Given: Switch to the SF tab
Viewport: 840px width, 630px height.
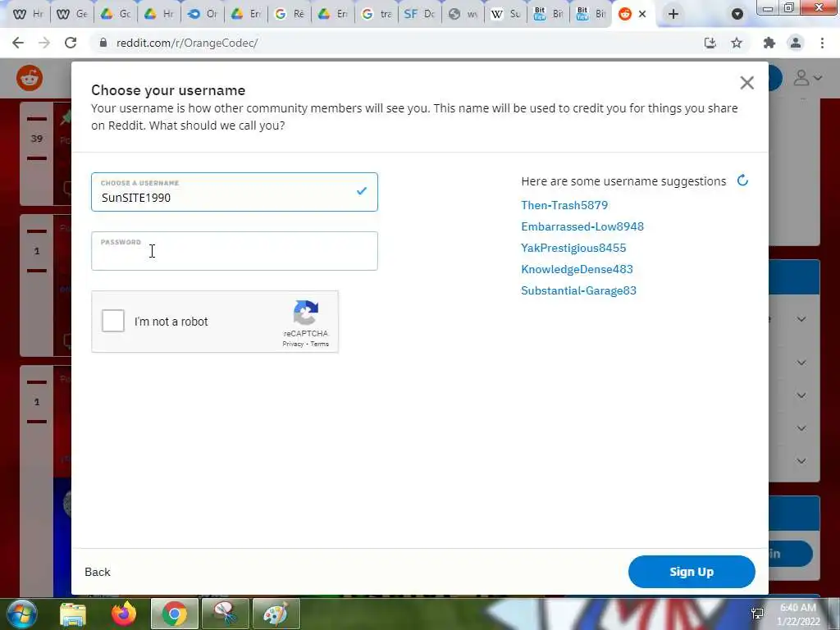Looking at the screenshot, I should click(419, 14).
